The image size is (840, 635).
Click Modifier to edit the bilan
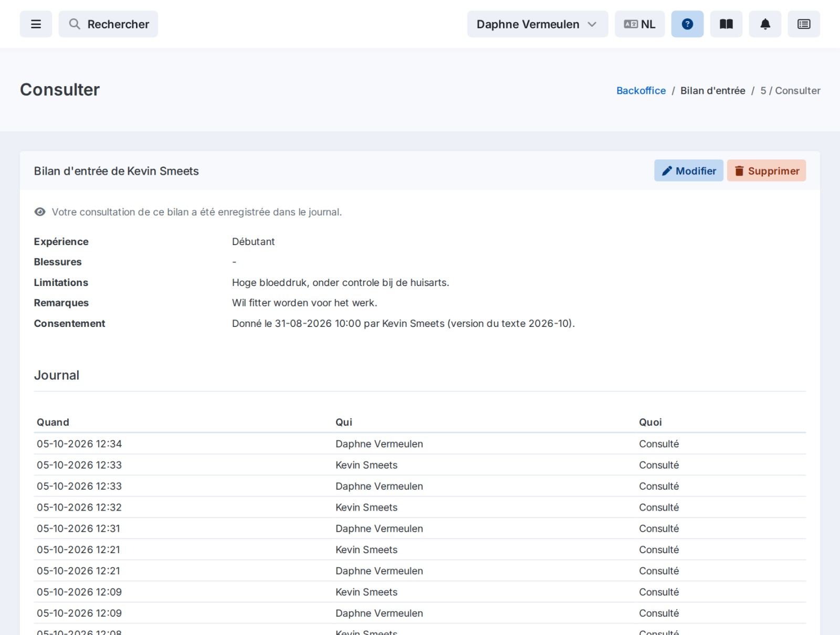click(x=689, y=171)
